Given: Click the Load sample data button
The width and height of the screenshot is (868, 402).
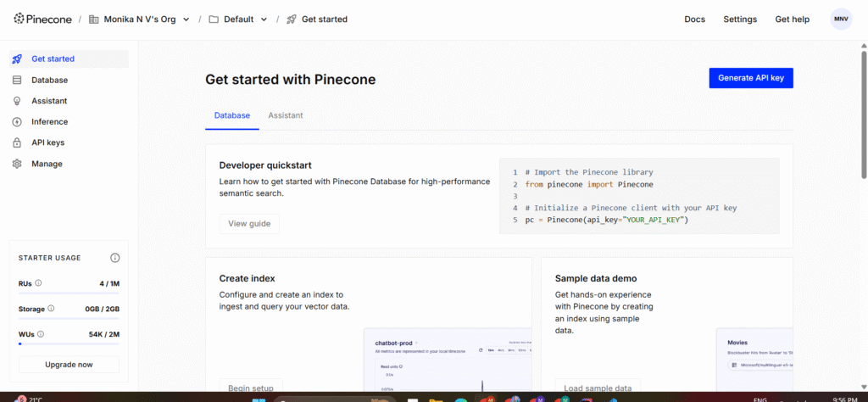Looking at the screenshot, I should 598,387.
